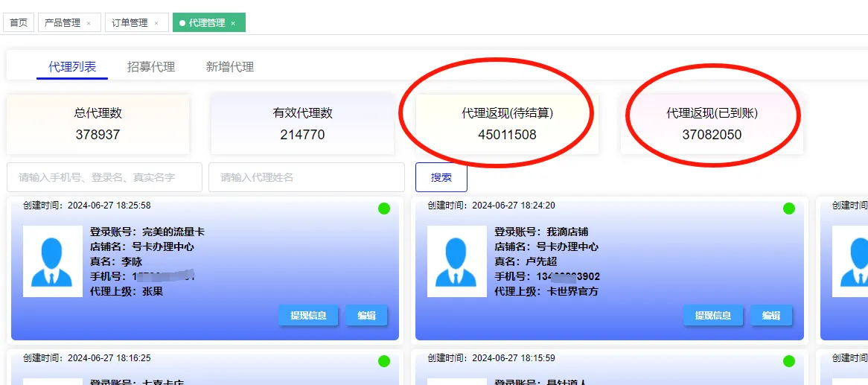Open the 产品管理 tab
The width and height of the screenshot is (868, 385).
pyautogui.click(x=63, y=23)
